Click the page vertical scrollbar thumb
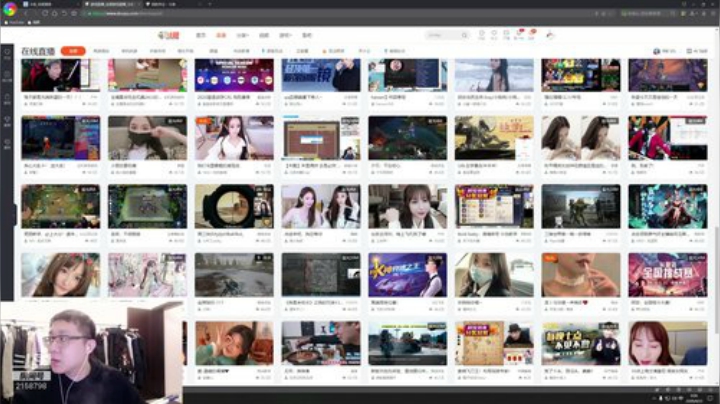 717,280
